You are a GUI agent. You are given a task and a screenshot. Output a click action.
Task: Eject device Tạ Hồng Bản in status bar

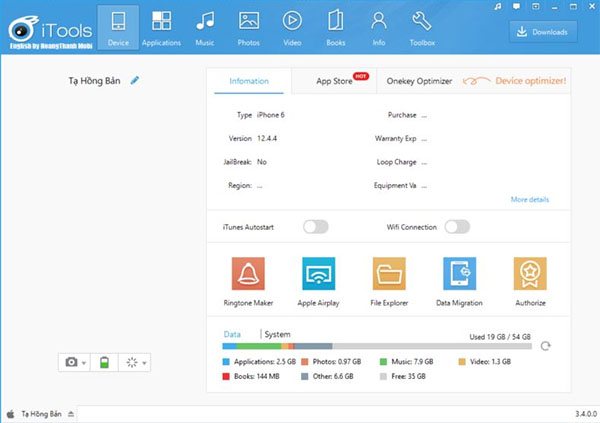[x=72, y=413]
